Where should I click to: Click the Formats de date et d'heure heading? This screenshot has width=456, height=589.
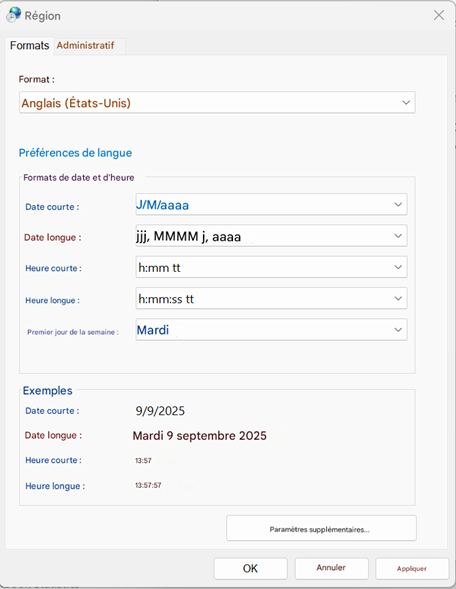(79, 177)
